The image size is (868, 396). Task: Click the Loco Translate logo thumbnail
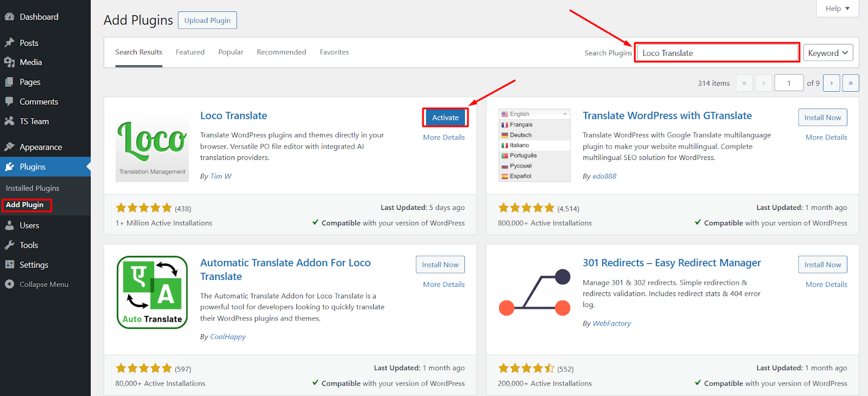coord(152,145)
